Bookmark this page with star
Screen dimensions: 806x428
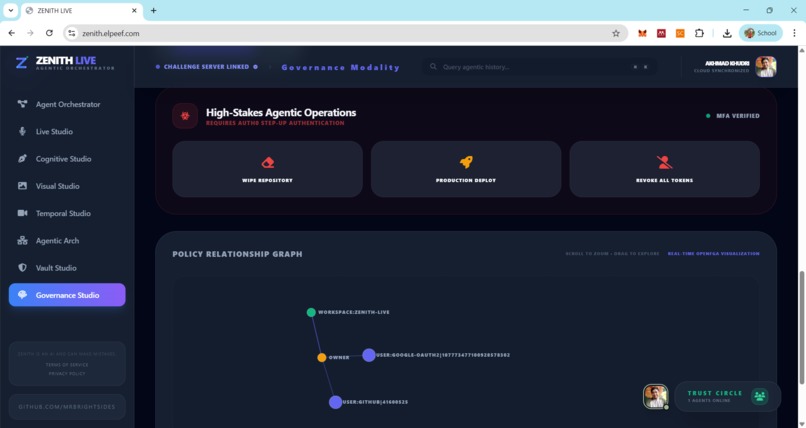pyautogui.click(x=616, y=33)
